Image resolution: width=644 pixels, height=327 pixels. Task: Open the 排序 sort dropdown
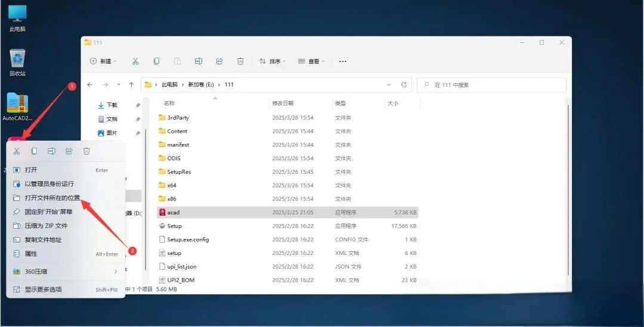(273, 61)
